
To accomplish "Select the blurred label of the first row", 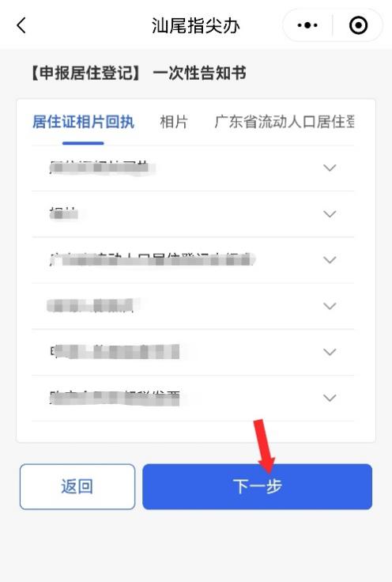I will (x=102, y=168).
